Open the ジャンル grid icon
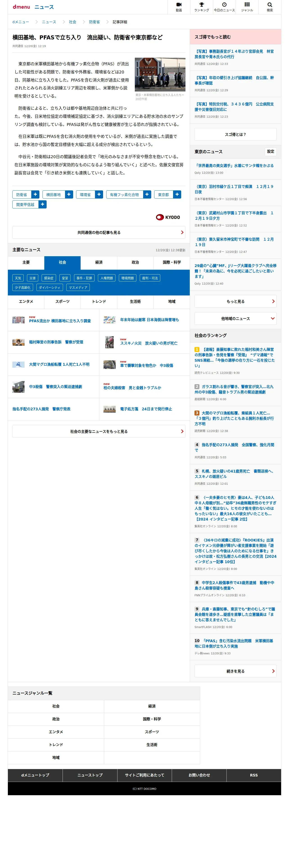 coord(247,7)
